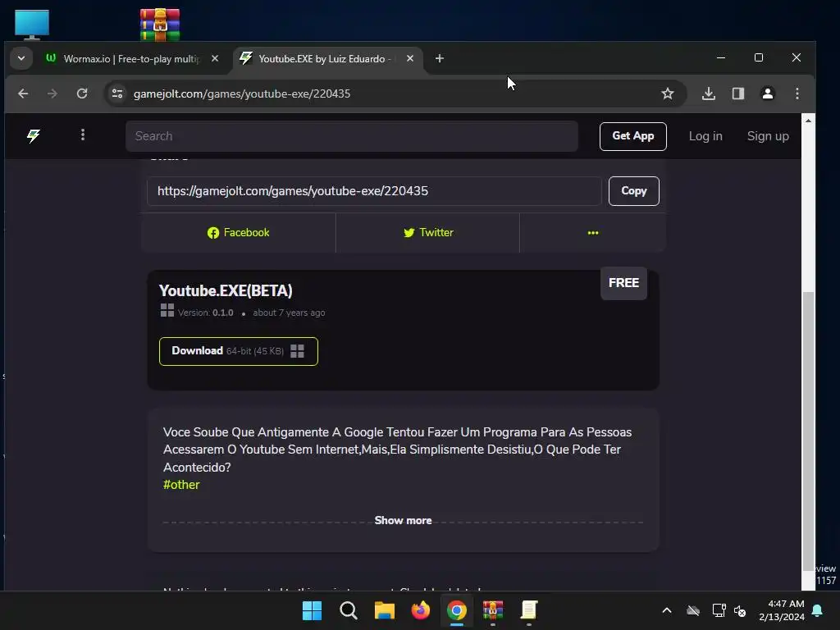
Task: Select the WinRAR desktop icon
Action: tap(160, 24)
